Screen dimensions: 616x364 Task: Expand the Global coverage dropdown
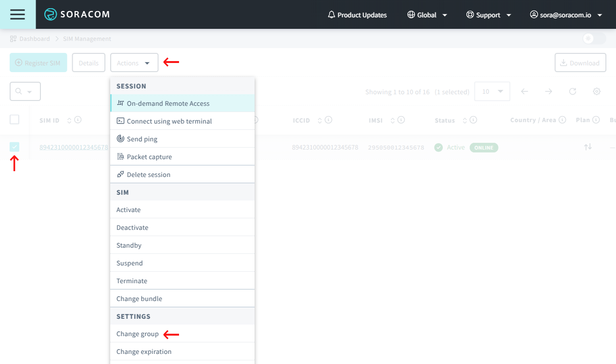(x=427, y=15)
